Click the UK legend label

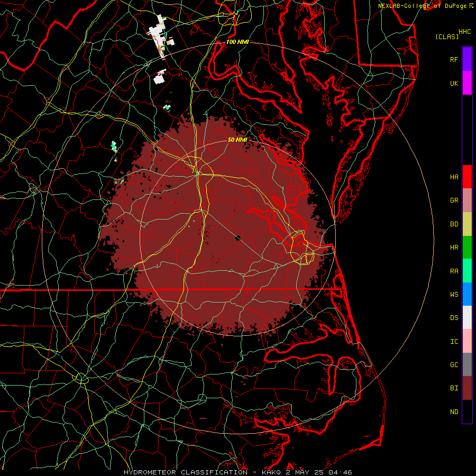pos(454,83)
